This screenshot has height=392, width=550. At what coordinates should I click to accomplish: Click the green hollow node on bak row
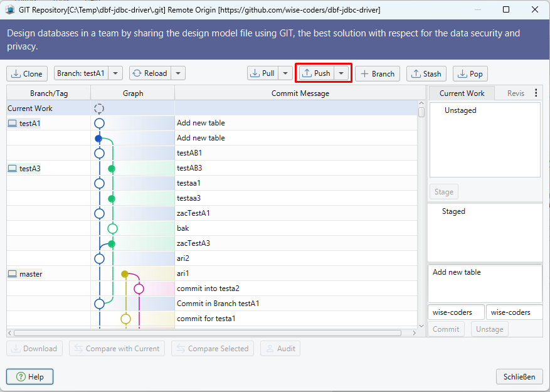click(x=112, y=229)
